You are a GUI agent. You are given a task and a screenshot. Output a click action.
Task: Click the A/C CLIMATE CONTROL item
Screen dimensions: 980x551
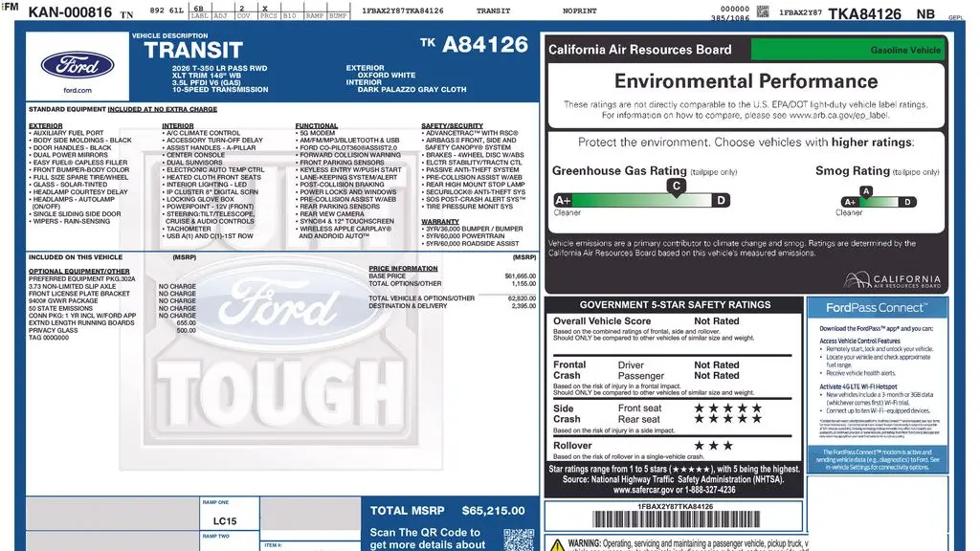coord(203,133)
